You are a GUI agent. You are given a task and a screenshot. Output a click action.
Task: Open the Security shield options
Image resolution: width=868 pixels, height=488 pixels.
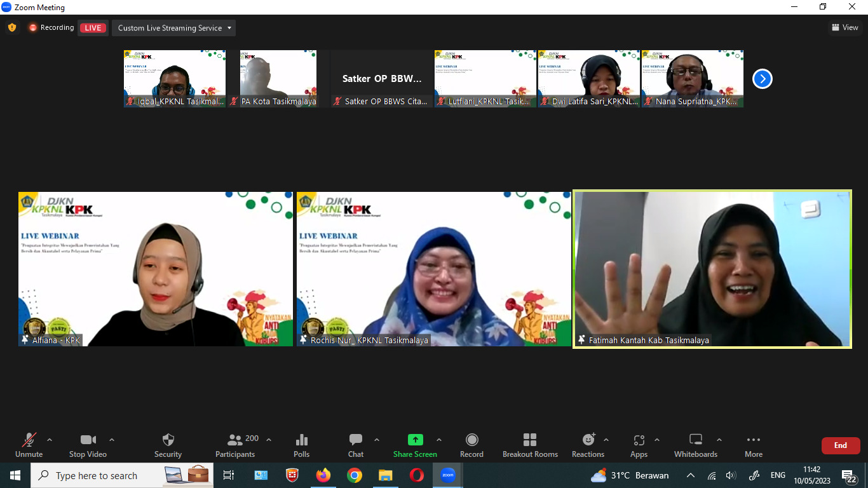click(x=168, y=445)
